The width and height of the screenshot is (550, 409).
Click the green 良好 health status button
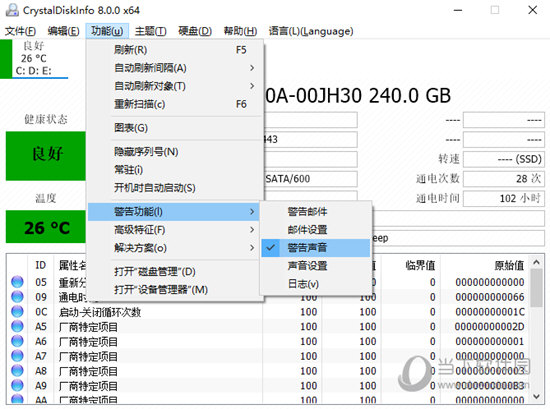coord(46,156)
